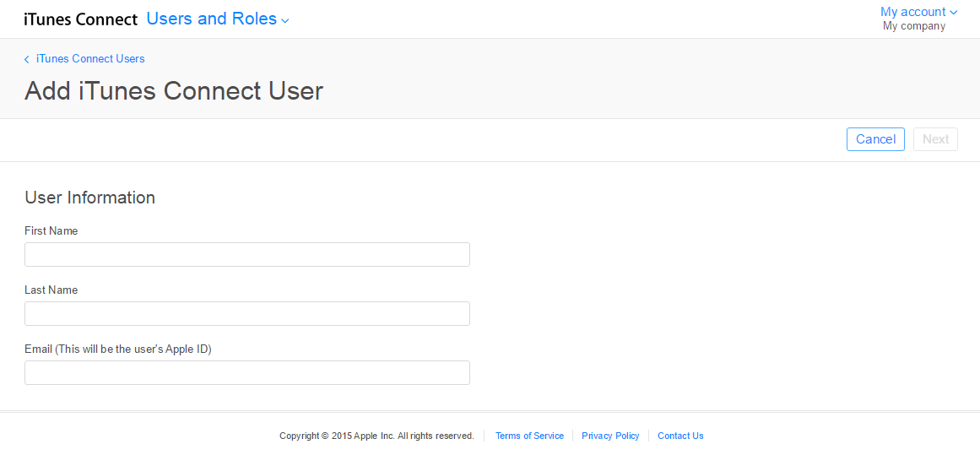The height and width of the screenshot is (455, 980).
Task: Click the iTunes Connect logo
Action: point(80,19)
